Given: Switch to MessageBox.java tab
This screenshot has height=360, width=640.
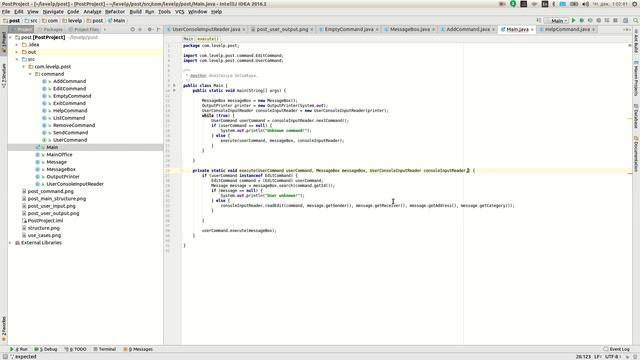Looking at the screenshot, I should (x=409, y=29).
